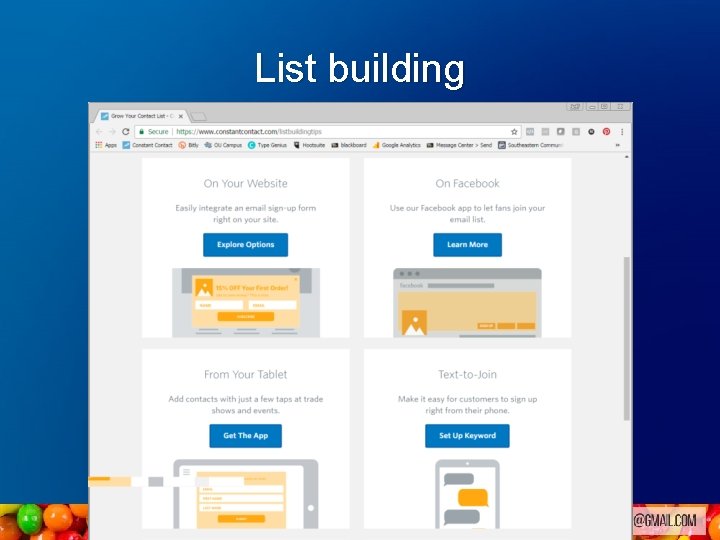Open the Apps bookmarks shortcut
Viewport: 720px width, 540px height.
coord(106,145)
